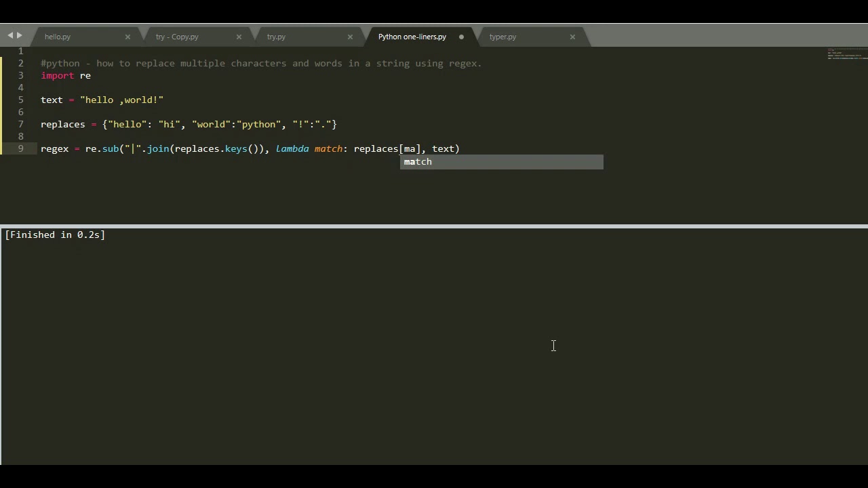This screenshot has width=868, height=488.
Task: Click the "hello ,world!" string on line 5
Action: coord(122,100)
